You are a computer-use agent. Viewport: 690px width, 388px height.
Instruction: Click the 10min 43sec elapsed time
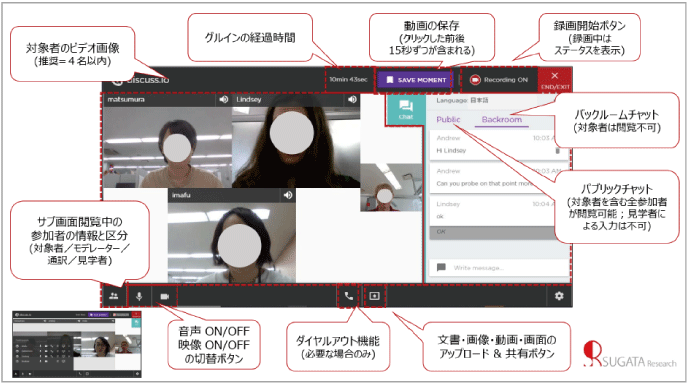click(349, 80)
